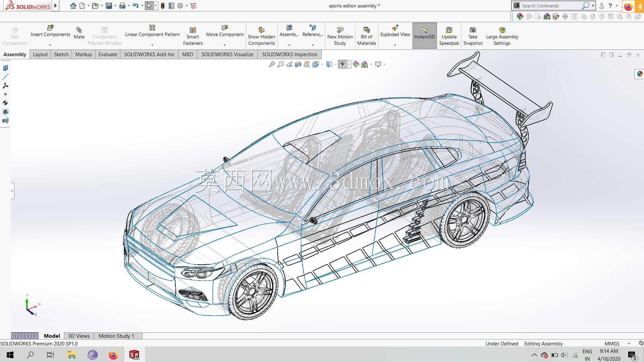Switch to the Evaluate tab

pyautogui.click(x=108, y=54)
